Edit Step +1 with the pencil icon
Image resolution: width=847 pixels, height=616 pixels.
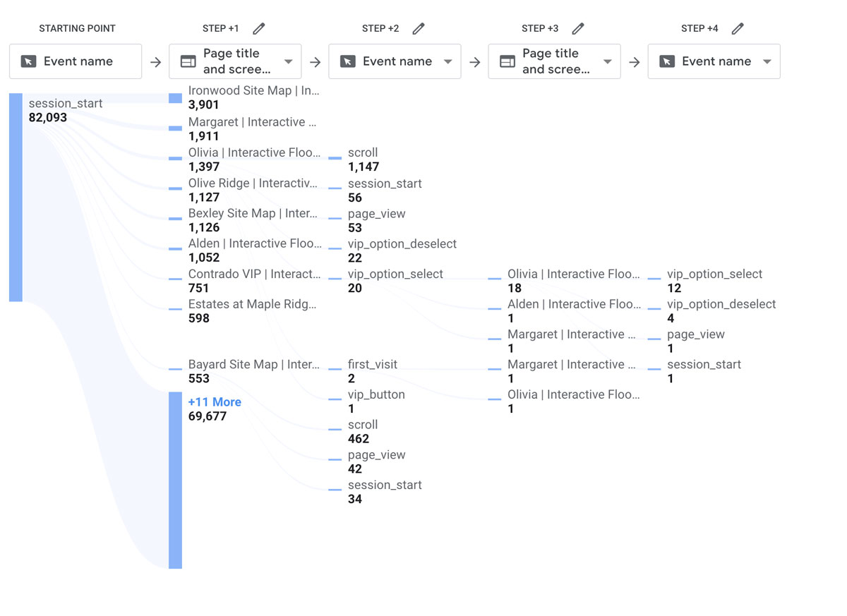click(x=259, y=28)
